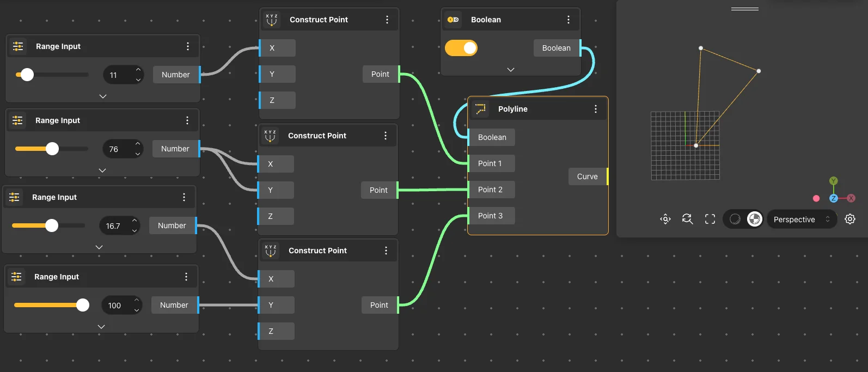Viewport: 868px width, 372px height.
Task: Click the fullscreen frame icon in the viewport
Action: [710, 219]
